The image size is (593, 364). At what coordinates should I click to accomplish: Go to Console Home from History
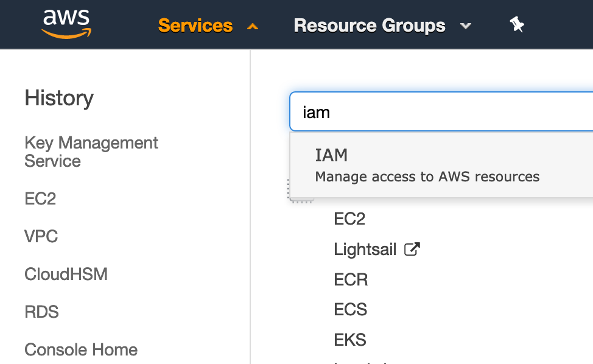tap(81, 349)
